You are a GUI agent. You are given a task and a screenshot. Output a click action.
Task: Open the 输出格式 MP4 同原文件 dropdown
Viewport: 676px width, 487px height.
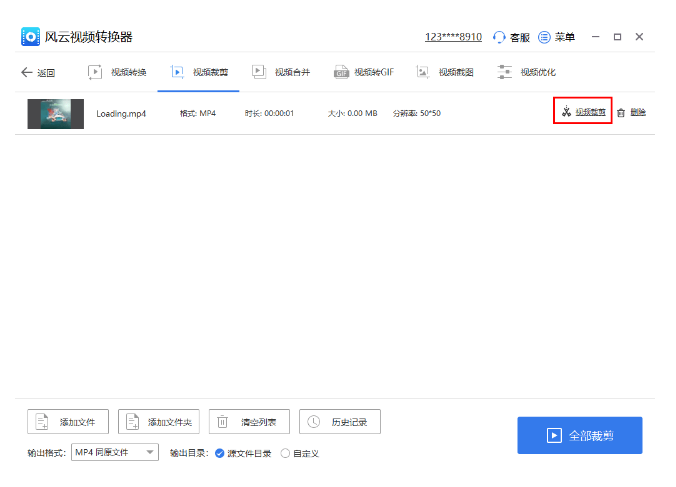[x=115, y=452]
